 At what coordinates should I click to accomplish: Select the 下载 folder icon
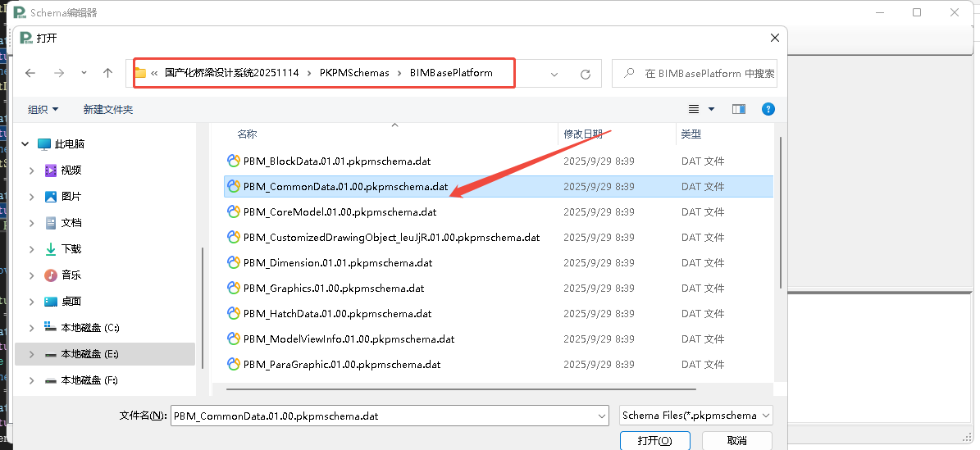51,248
